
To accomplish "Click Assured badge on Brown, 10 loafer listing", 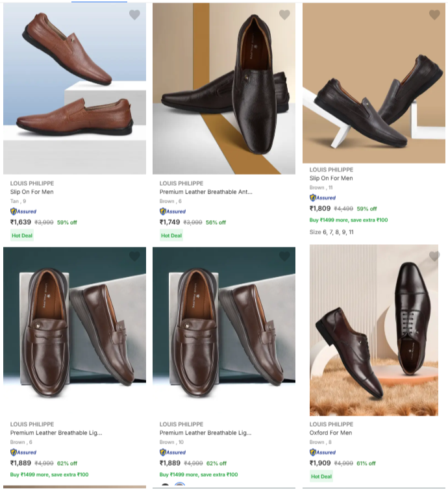I will (x=173, y=452).
